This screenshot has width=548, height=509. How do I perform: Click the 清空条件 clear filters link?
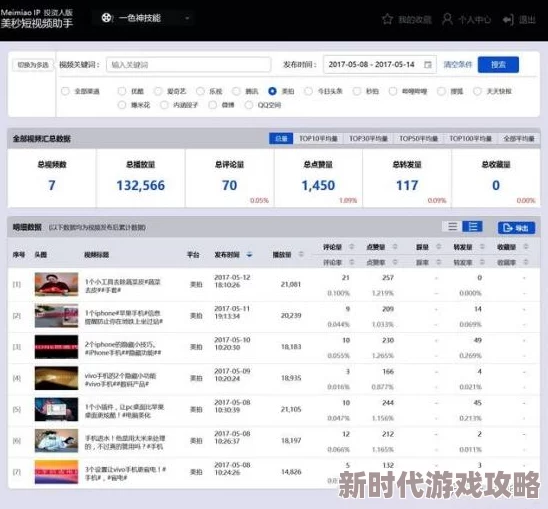(x=457, y=64)
